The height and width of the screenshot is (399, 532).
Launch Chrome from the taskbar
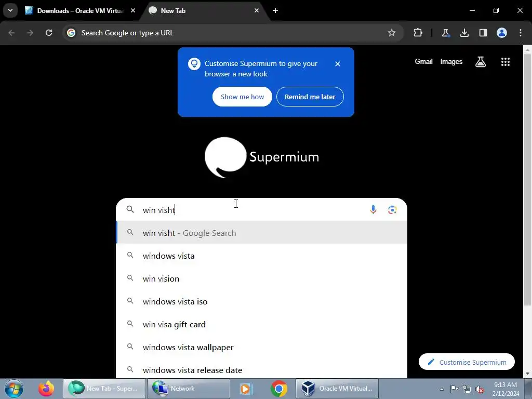(279, 389)
